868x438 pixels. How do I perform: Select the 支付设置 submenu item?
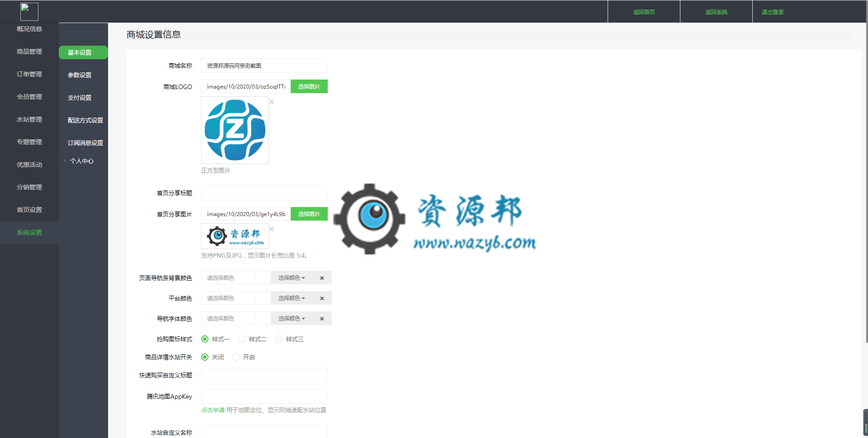click(80, 98)
